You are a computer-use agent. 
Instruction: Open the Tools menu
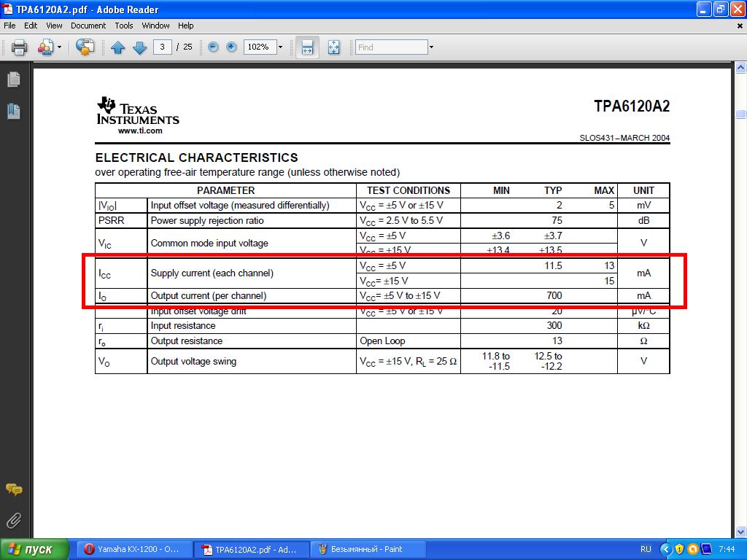(x=124, y=26)
